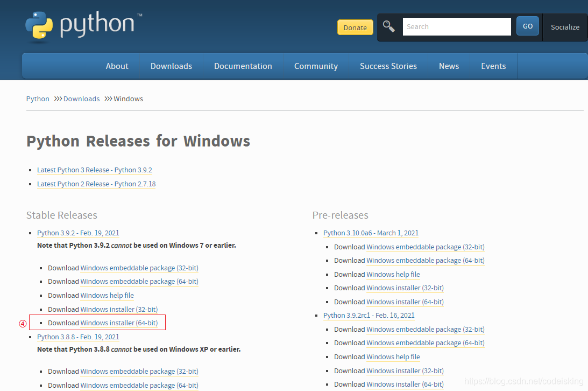588x391 pixels.
Task: Download 3.8.8 Windows embeddable package (64-bit)
Action: tap(139, 386)
